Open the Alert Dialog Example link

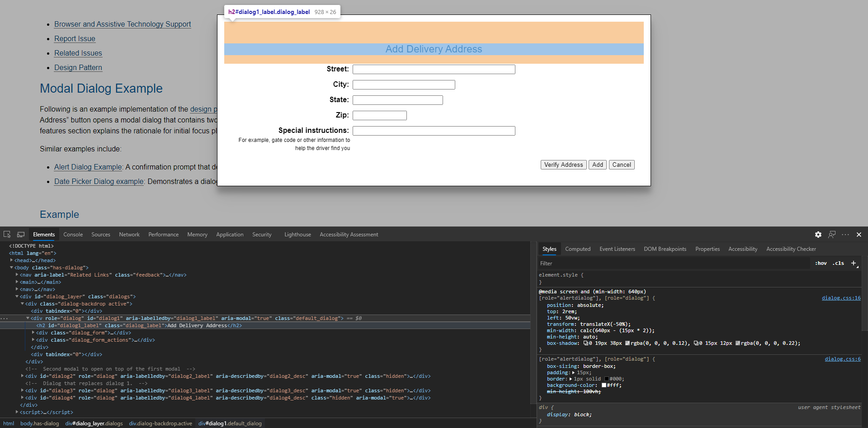88,167
